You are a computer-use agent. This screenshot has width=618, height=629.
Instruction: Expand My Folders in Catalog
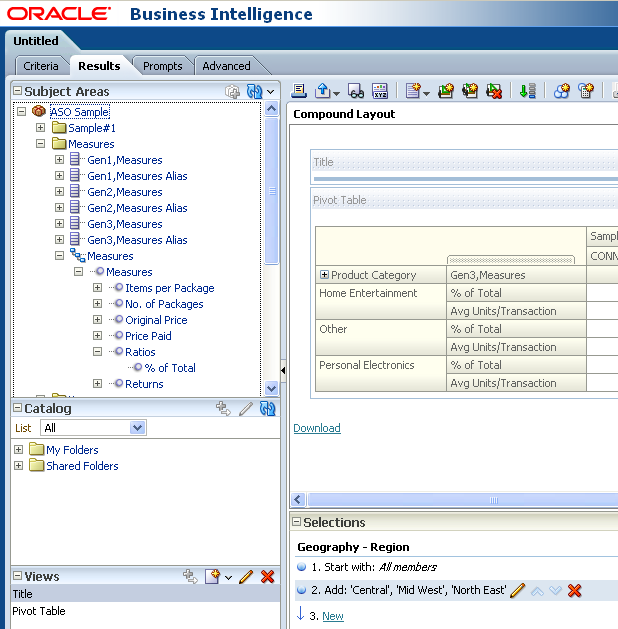click(x=18, y=449)
